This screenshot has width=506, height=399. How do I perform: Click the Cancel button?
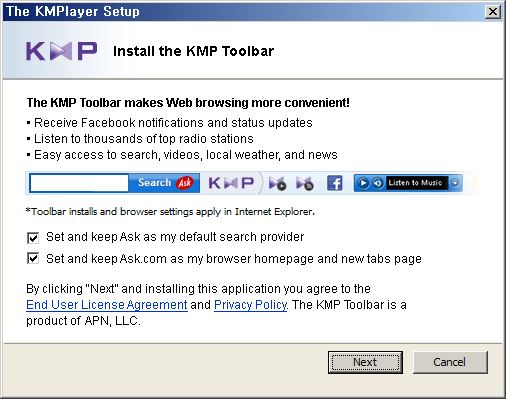[450, 362]
